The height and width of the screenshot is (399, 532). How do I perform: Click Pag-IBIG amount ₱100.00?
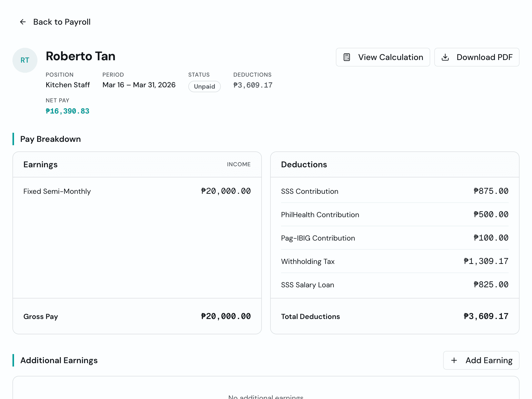491,238
